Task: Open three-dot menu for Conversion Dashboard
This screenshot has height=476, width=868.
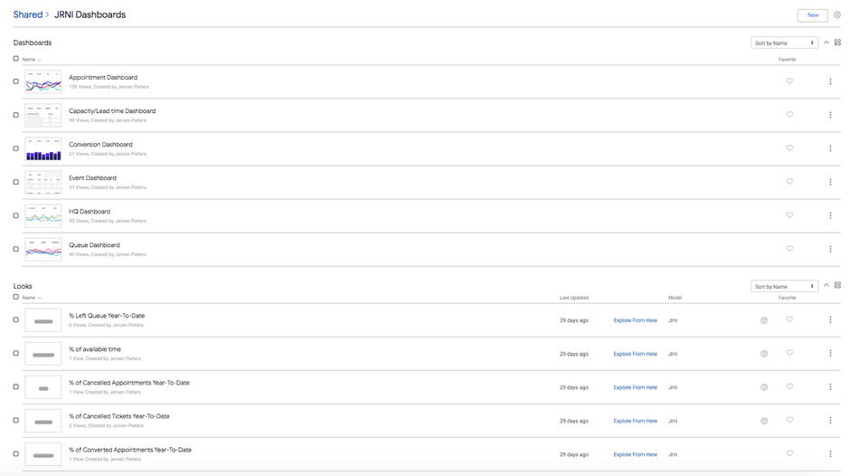Action: click(x=830, y=148)
